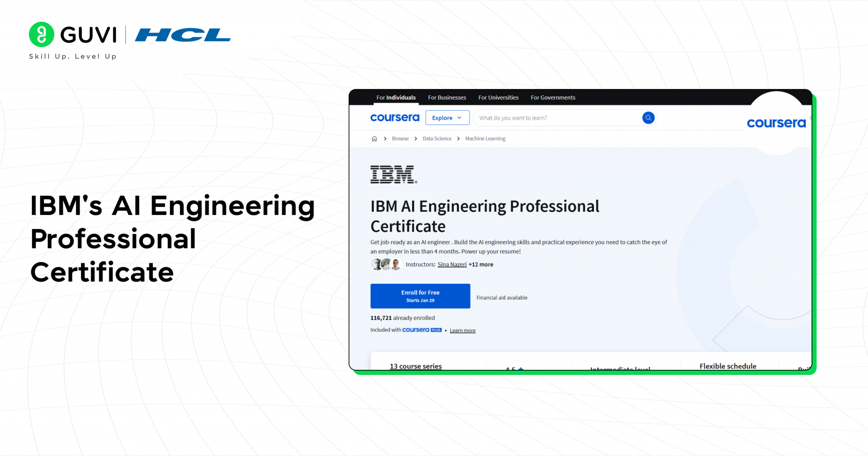Click the Coursera Plus badge

pos(422,330)
